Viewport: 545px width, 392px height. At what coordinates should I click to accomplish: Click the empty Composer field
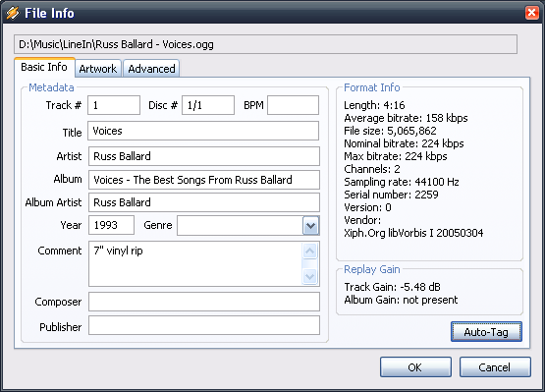204,302
